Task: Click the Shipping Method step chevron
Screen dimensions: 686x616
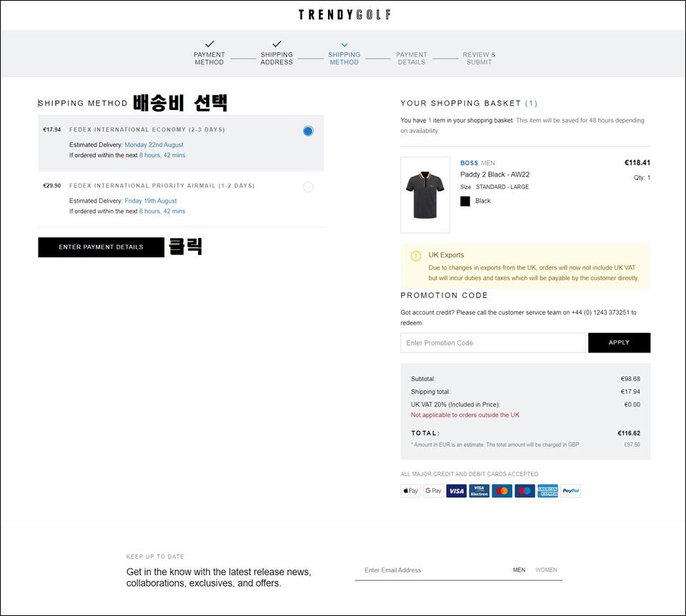Action: pos(344,44)
